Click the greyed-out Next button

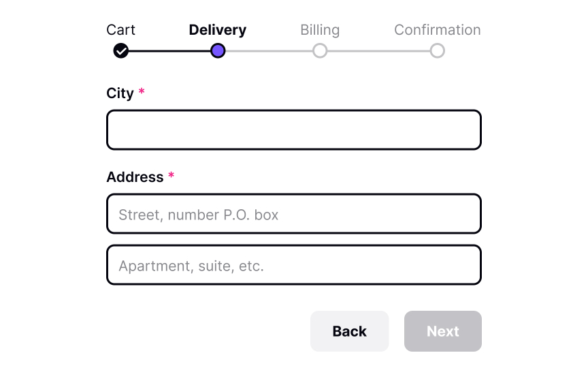pos(443,331)
